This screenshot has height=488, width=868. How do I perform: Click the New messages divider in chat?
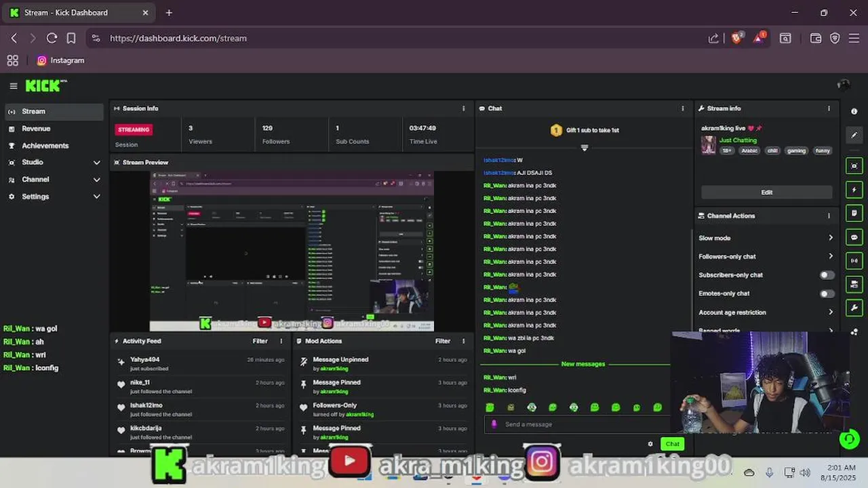point(583,364)
